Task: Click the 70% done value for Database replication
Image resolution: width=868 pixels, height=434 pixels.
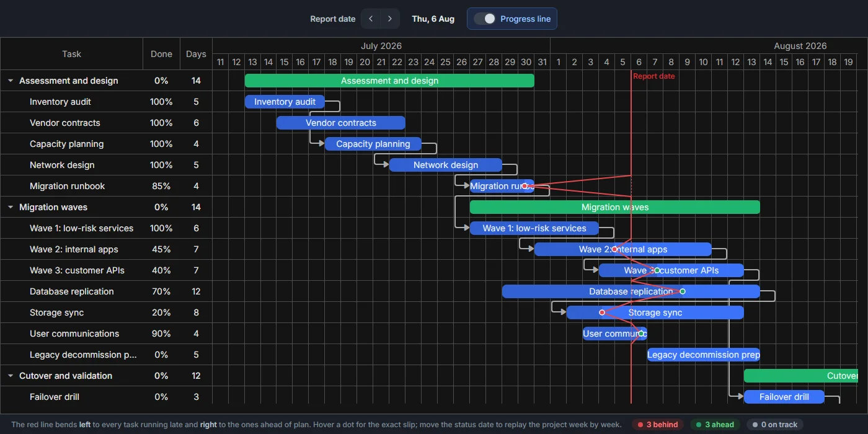Action: (161, 291)
